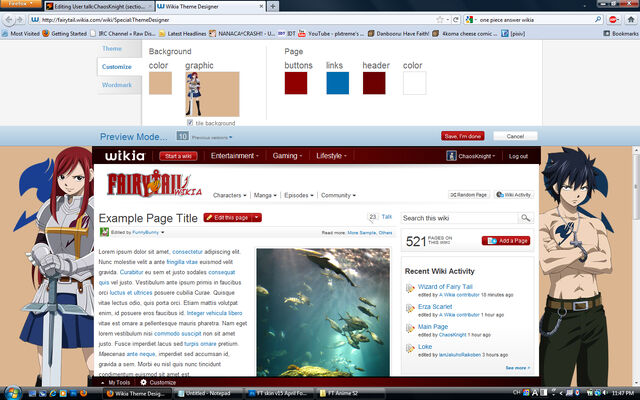Select the Wordmark tab in designer
This screenshot has height=400, width=640.
[x=117, y=85]
